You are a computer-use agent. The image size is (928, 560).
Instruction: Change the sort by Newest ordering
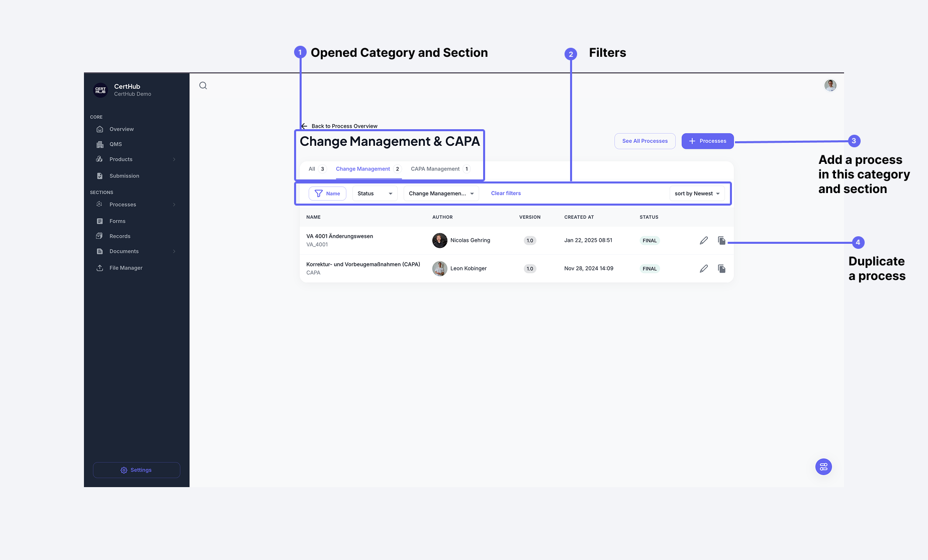pos(697,193)
